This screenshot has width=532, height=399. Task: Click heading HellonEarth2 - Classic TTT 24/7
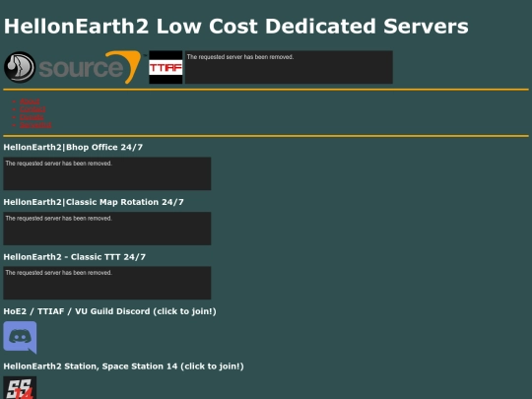pos(75,257)
